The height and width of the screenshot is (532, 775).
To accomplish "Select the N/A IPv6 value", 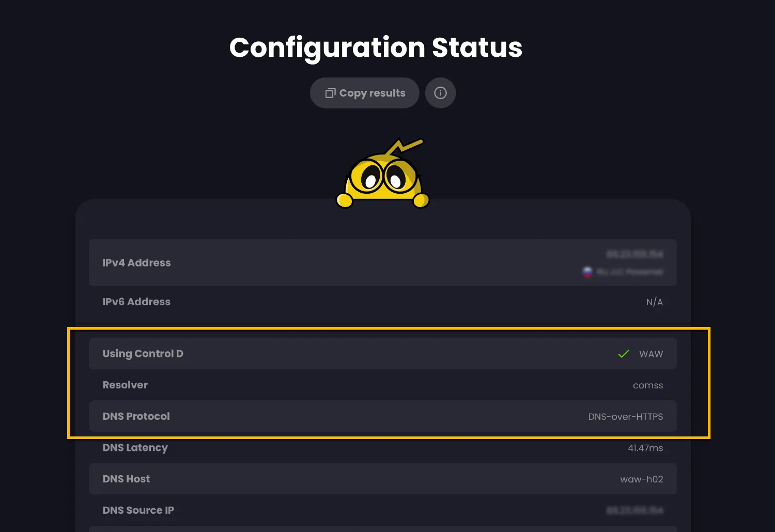I will 654,302.
